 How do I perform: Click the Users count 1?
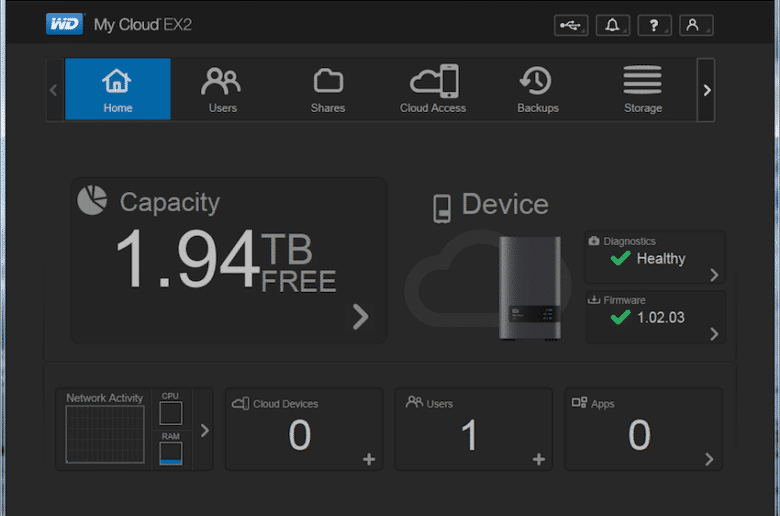click(x=469, y=435)
